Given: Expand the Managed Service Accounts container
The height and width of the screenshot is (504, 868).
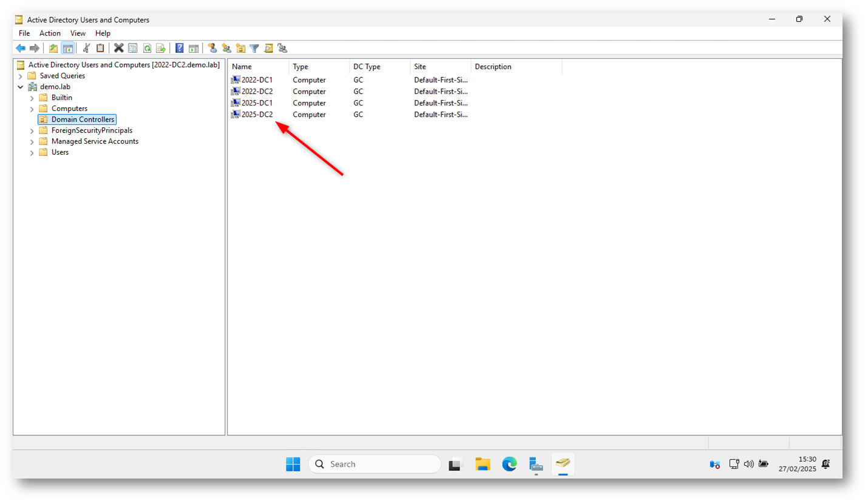Looking at the screenshot, I should point(32,141).
